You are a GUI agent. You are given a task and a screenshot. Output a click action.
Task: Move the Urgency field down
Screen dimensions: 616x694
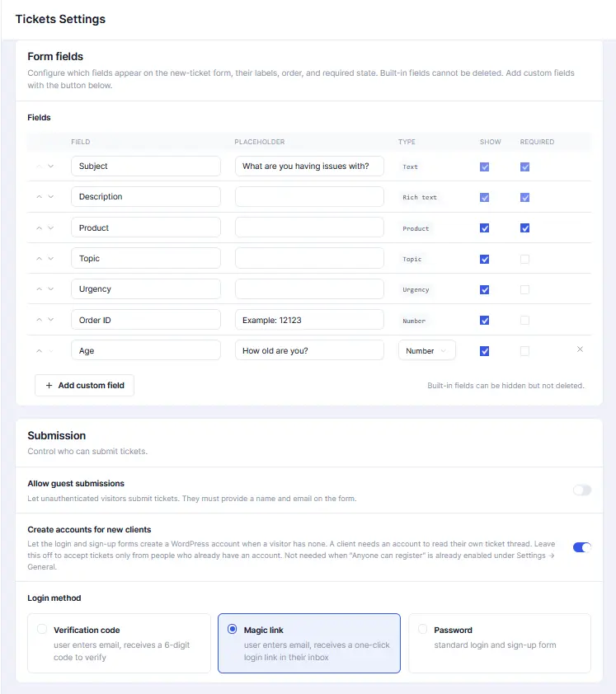51,289
